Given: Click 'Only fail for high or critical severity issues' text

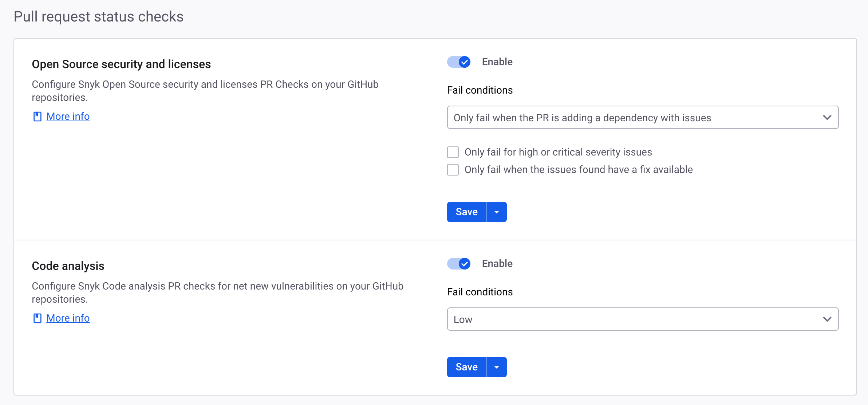Looking at the screenshot, I should (x=558, y=152).
